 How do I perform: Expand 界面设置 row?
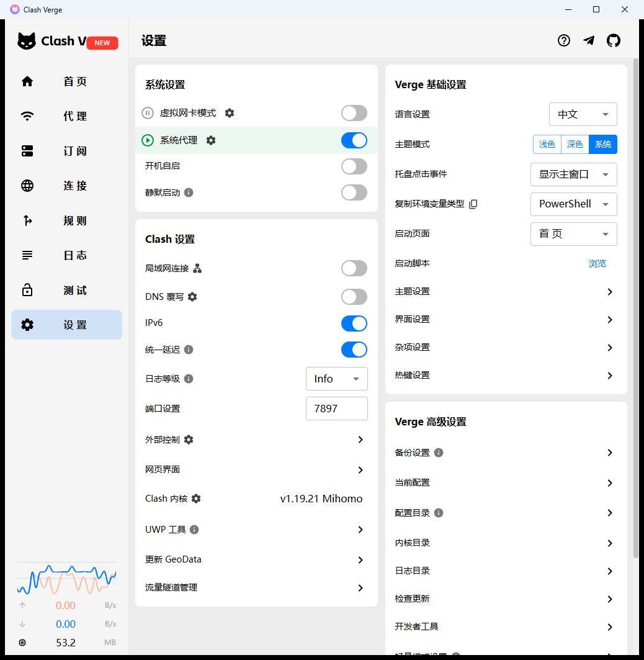[x=506, y=320]
